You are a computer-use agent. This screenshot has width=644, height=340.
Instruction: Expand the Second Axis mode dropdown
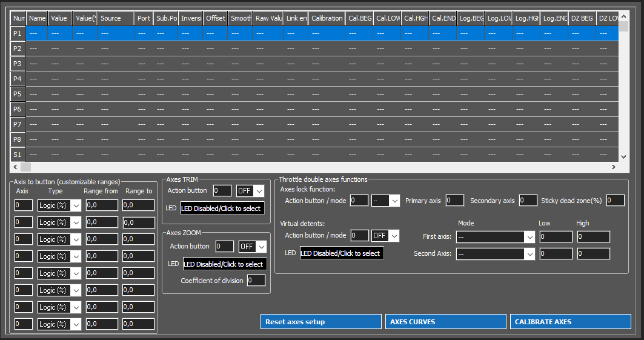click(x=496, y=254)
